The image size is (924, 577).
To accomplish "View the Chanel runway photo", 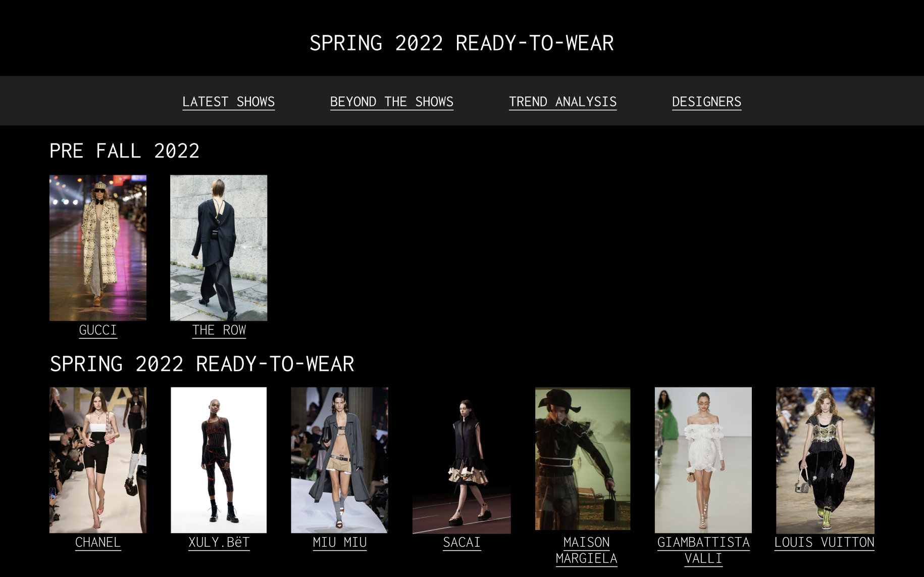I will coord(98,460).
